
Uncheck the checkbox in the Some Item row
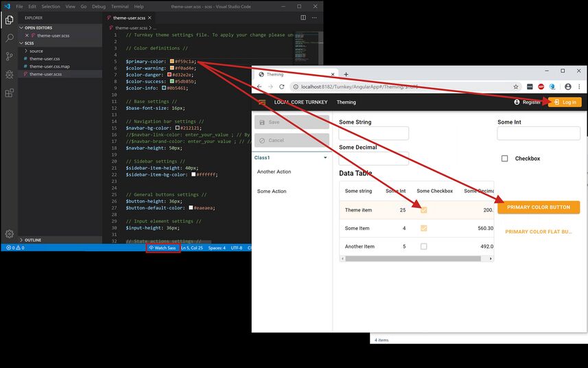point(423,228)
